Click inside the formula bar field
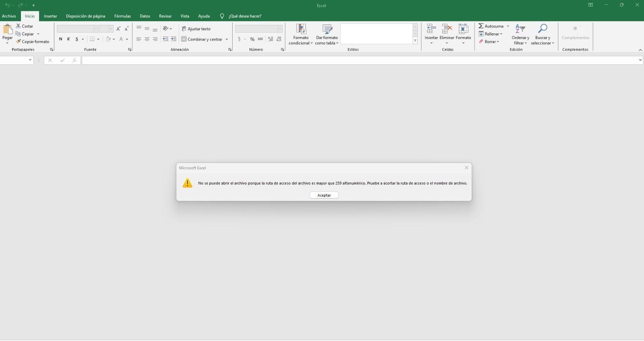This screenshot has height=341, width=644. point(358,60)
